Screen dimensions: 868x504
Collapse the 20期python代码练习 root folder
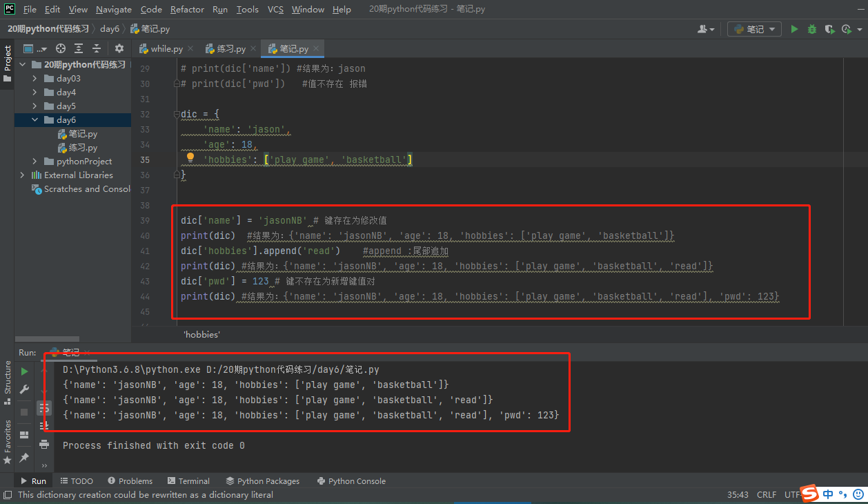pyautogui.click(x=22, y=64)
